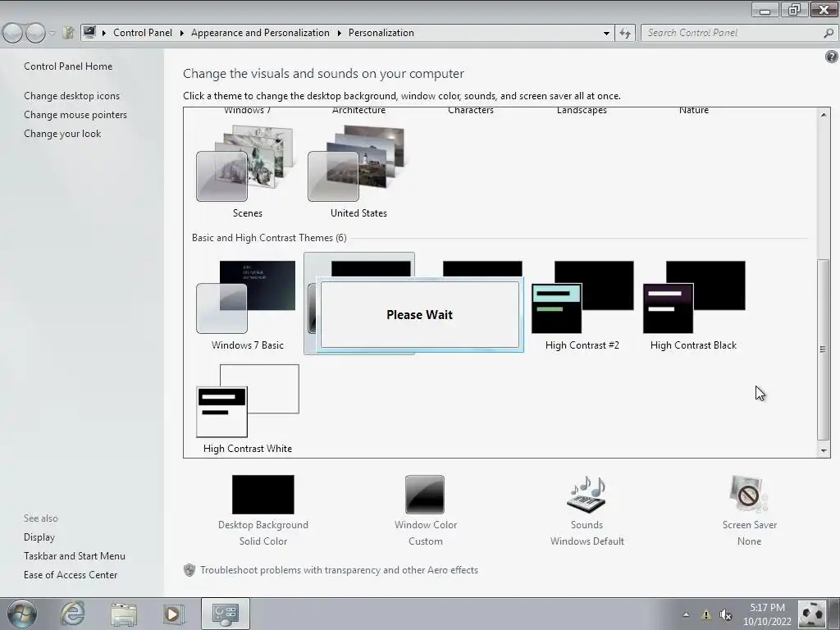Click the help question mark icon
840x630 pixels.
831,57
